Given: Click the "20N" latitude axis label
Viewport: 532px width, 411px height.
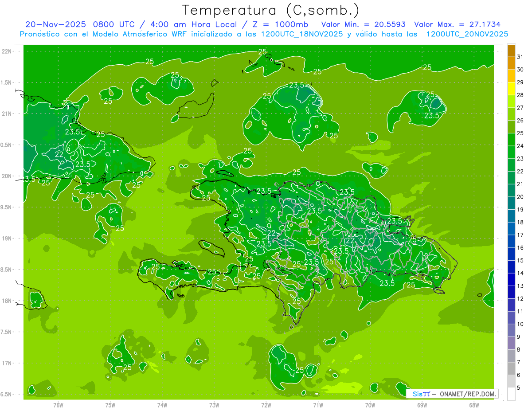Looking at the screenshot, I should point(7,176).
